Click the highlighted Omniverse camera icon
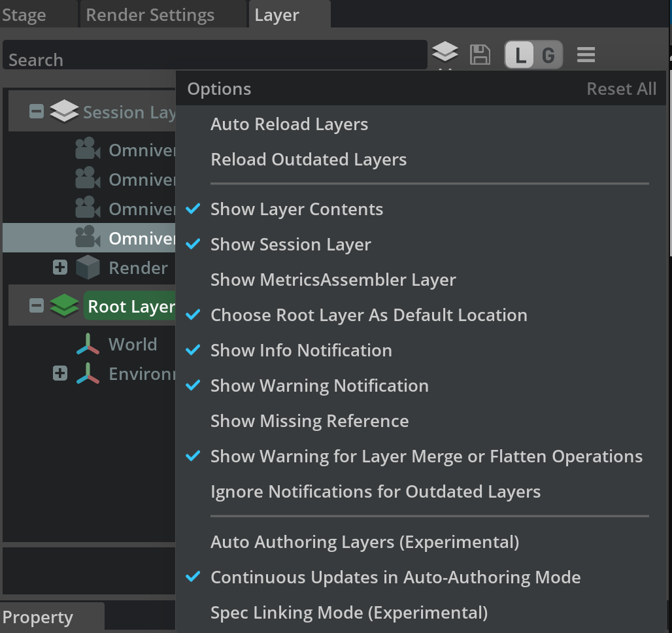Screen dimensions: 672x633 point(88,238)
